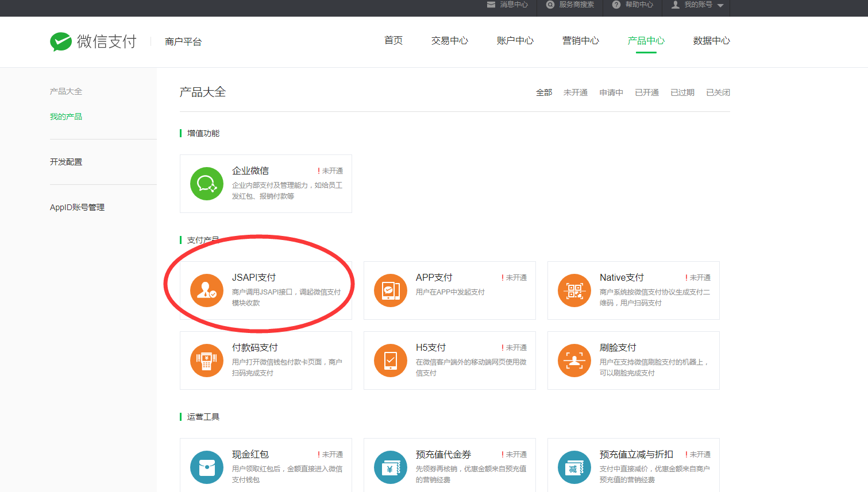Click 服务商搜索 in the top bar
The height and width of the screenshot is (492, 868).
pos(577,5)
